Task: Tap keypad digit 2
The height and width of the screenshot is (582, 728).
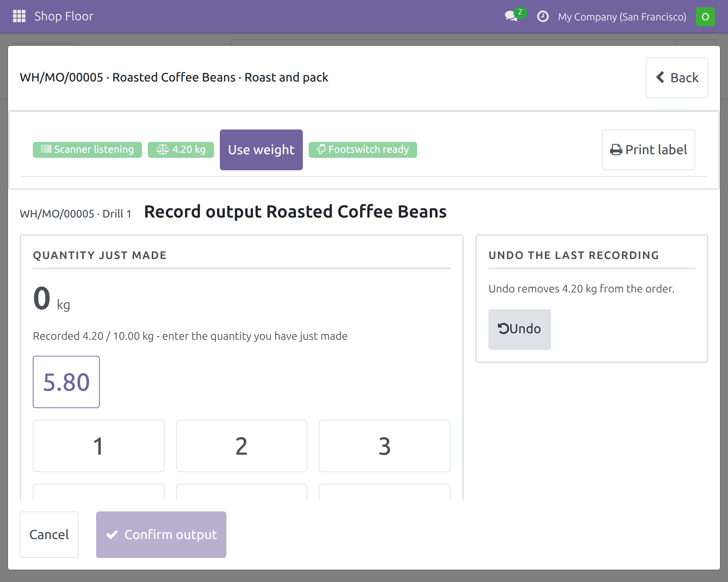Action: click(x=242, y=446)
